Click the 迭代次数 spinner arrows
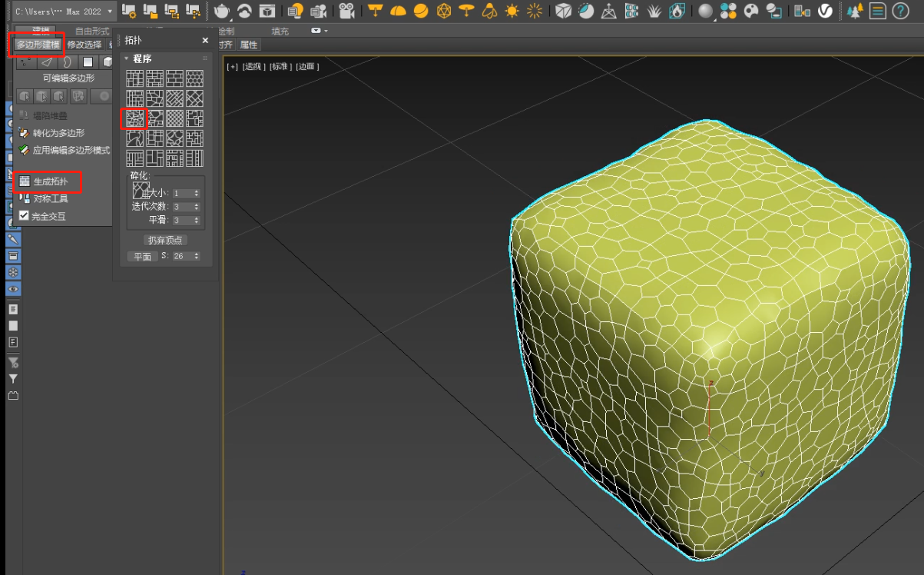Viewport: 924px width, 575px height. (197, 207)
